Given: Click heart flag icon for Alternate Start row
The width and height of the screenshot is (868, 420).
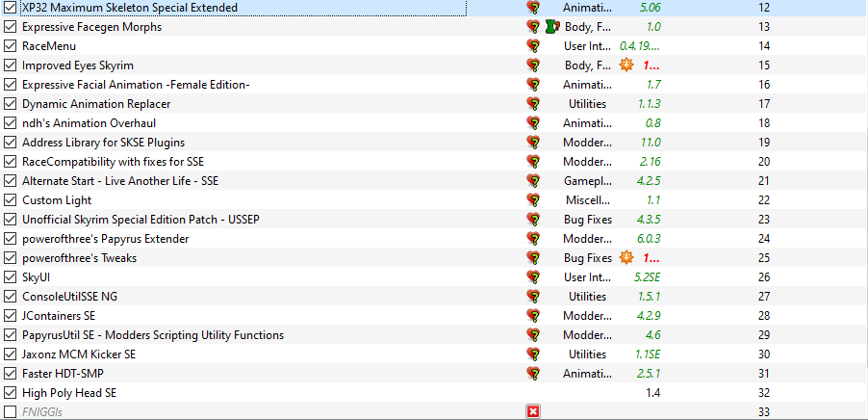Looking at the screenshot, I should click(533, 181).
